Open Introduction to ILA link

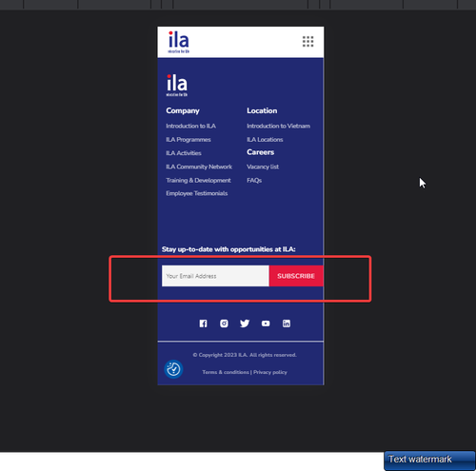190,126
